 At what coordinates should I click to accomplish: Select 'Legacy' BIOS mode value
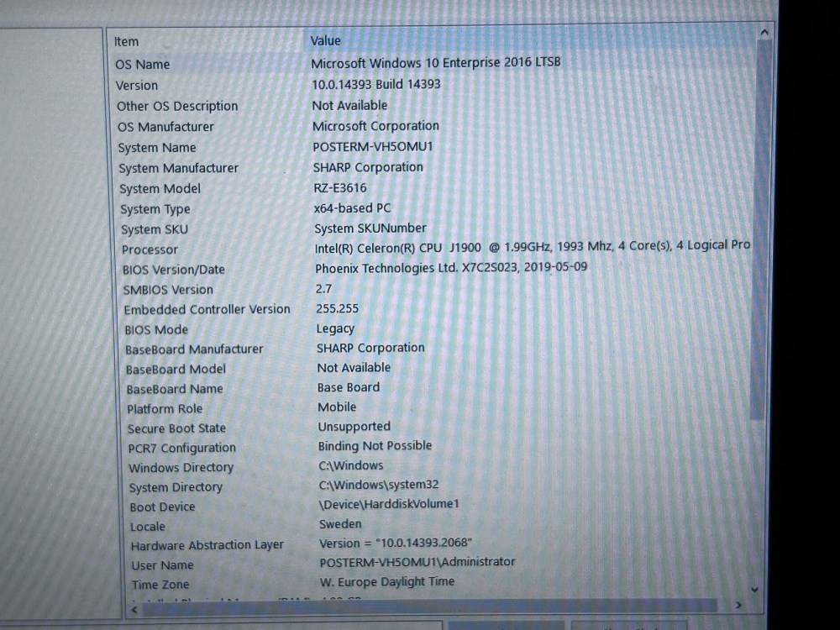(x=335, y=329)
